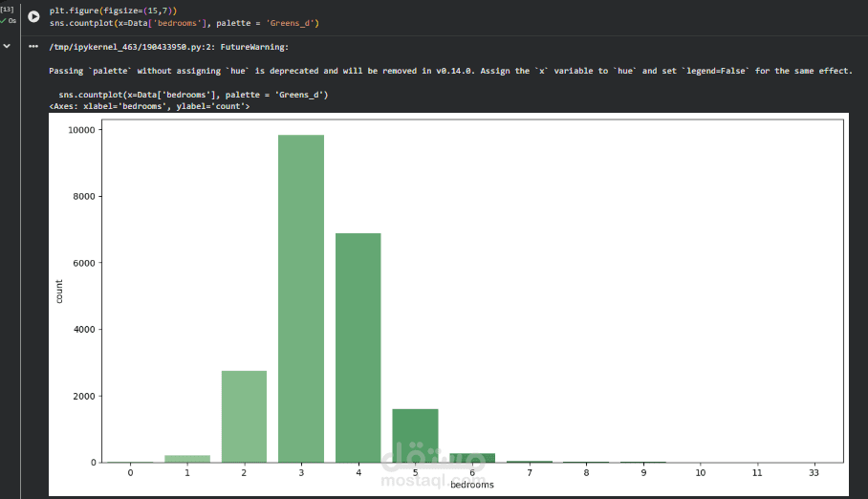
Task: Select the 2 bedrooms bar
Action: tap(244, 416)
